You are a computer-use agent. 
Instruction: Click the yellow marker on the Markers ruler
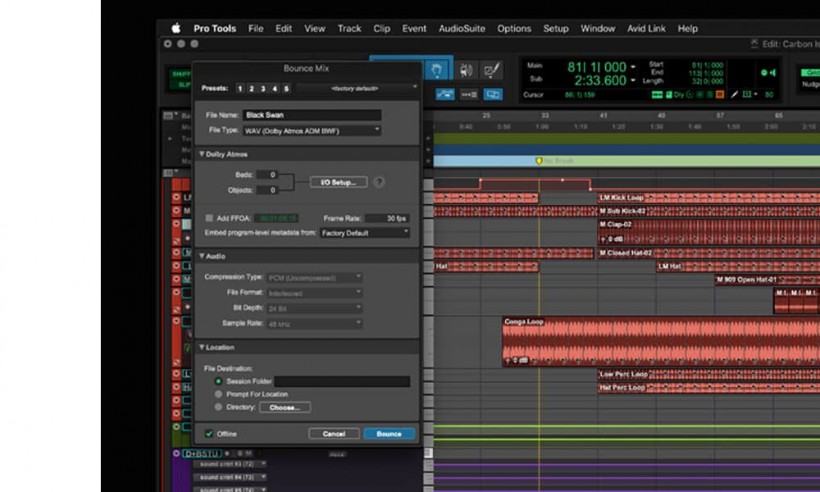[539, 161]
